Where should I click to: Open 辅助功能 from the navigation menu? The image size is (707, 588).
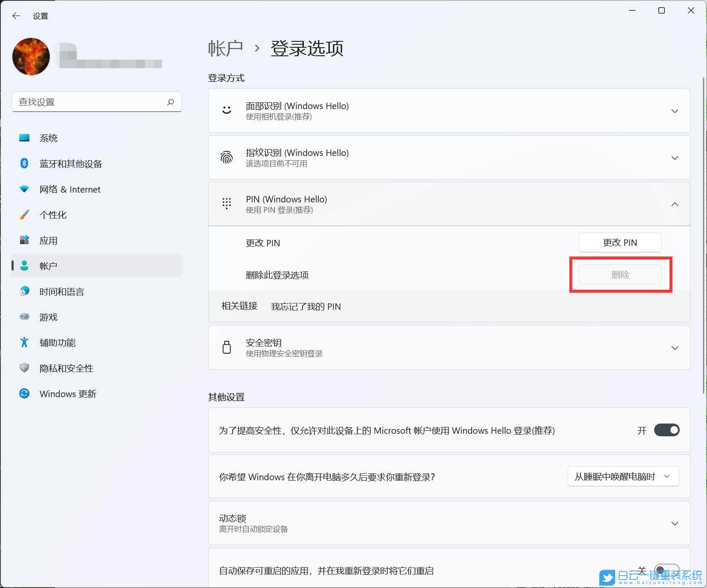click(x=58, y=342)
